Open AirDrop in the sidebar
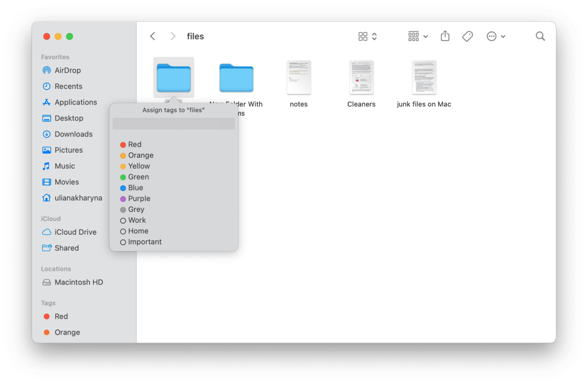The height and width of the screenshot is (385, 588). pyautogui.click(x=61, y=70)
